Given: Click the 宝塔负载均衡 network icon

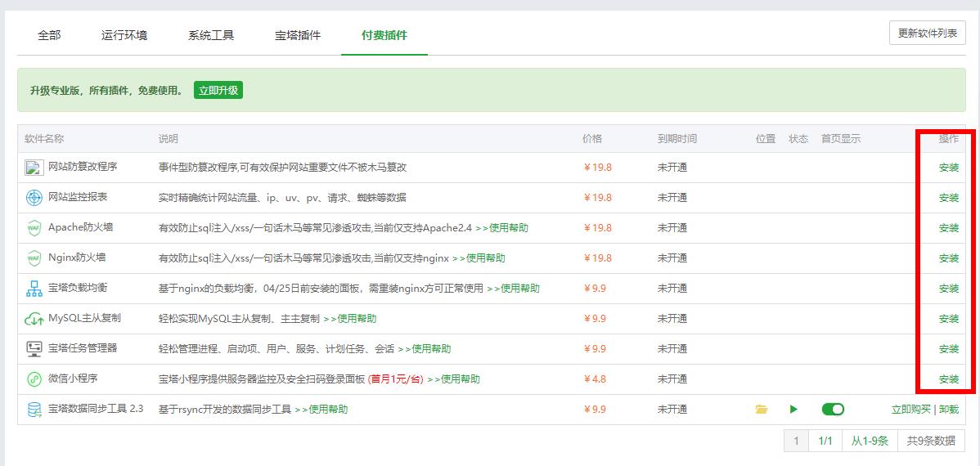Looking at the screenshot, I should click(x=34, y=289).
